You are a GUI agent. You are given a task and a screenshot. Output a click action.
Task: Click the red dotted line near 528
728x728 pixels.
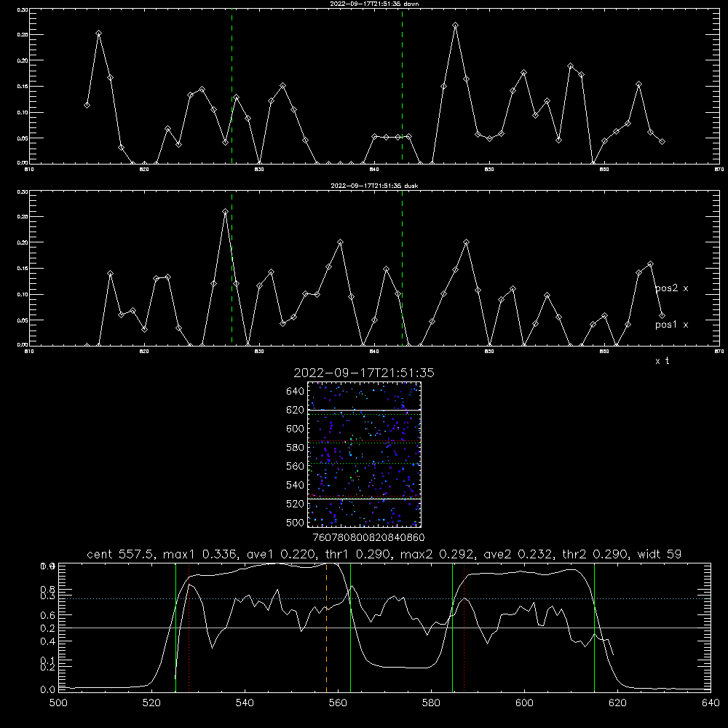[189, 627]
